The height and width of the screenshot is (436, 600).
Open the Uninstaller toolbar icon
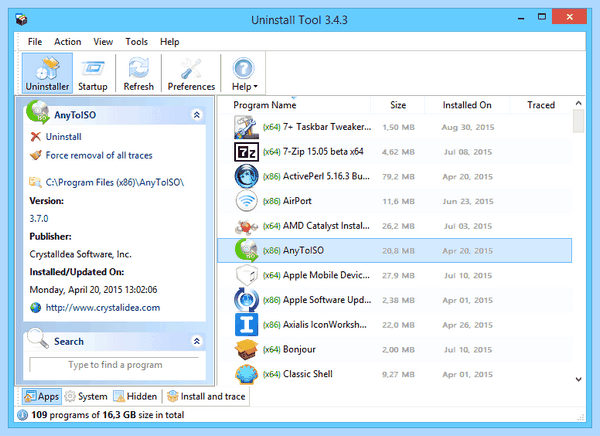[47, 73]
